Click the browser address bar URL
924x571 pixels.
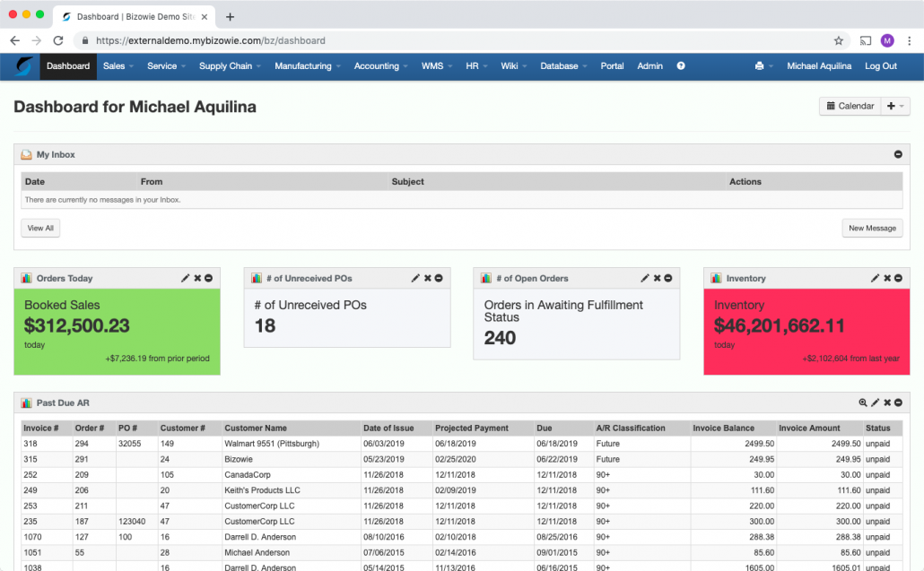[x=210, y=40]
